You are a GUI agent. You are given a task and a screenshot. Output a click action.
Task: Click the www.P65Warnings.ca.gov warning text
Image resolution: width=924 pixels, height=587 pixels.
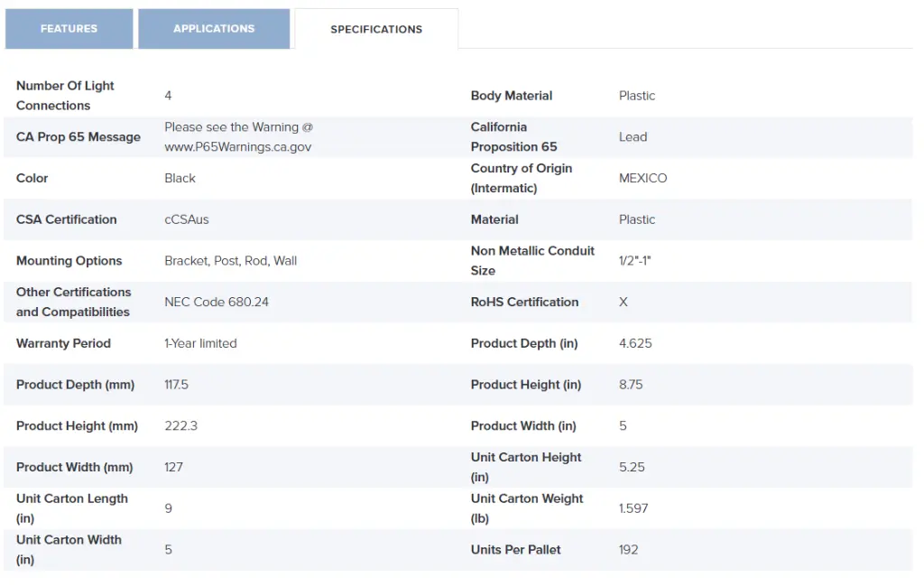[237, 147]
